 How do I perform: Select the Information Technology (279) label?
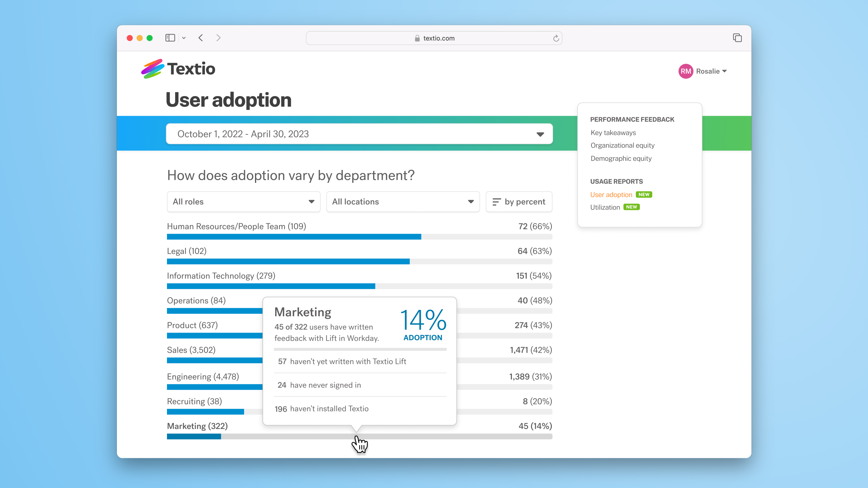[x=221, y=276]
